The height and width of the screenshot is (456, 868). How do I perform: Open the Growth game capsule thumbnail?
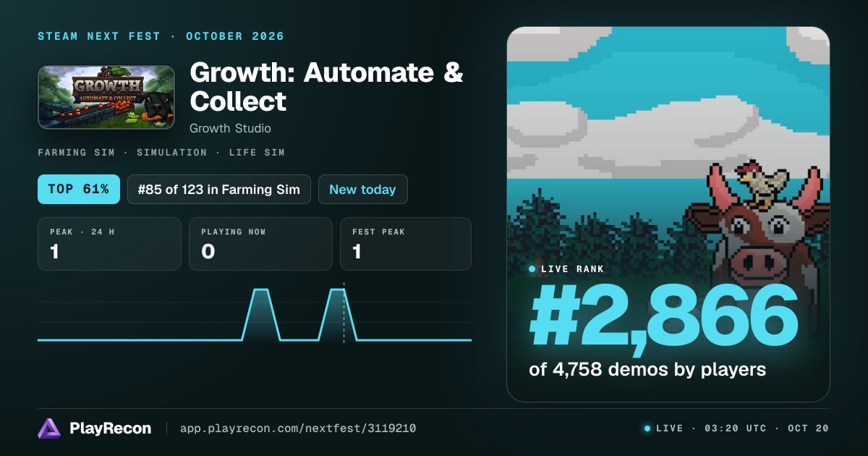pos(106,98)
